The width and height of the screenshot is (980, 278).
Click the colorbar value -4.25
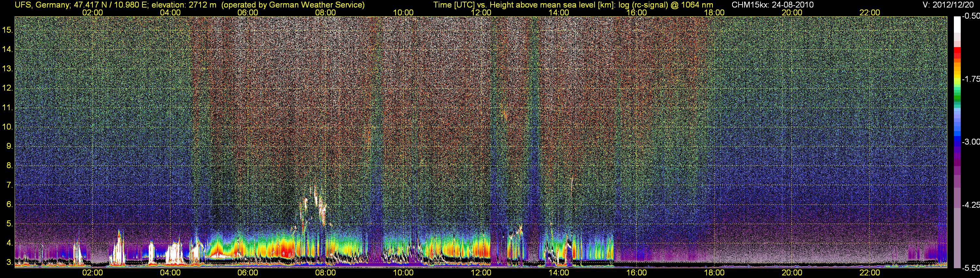[x=971, y=205]
